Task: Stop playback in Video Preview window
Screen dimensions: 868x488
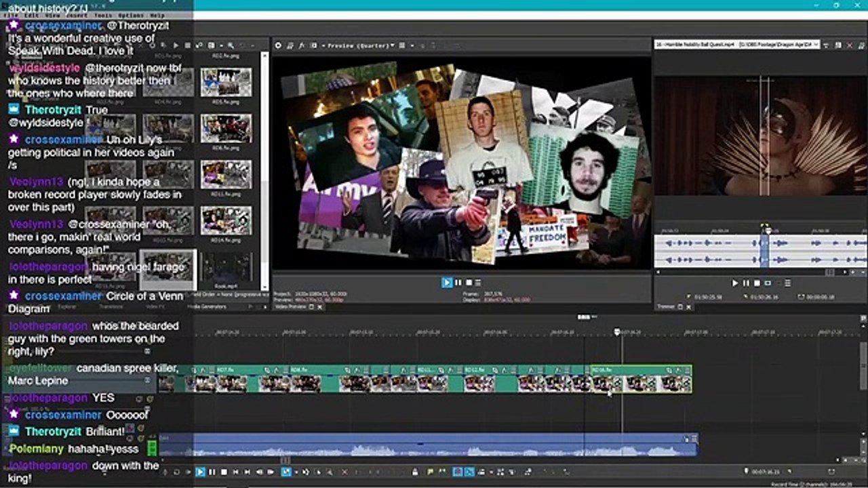Action: tap(468, 283)
